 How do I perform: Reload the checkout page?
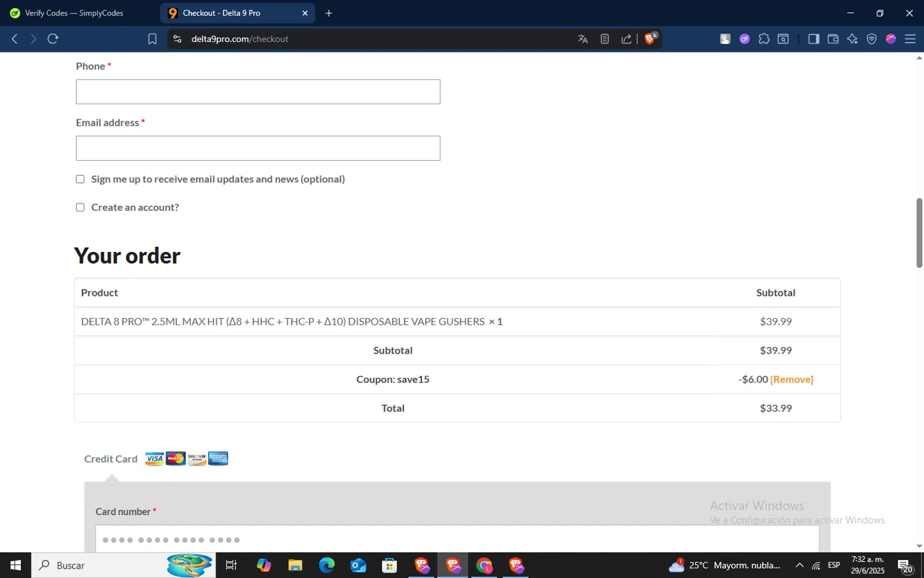tap(53, 39)
